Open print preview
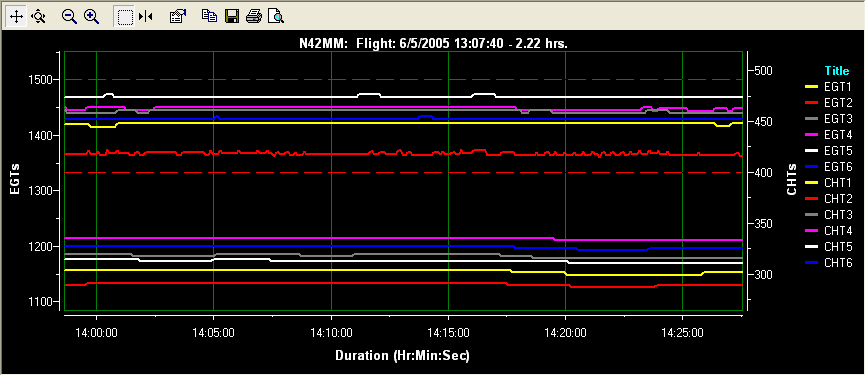 click(276, 17)
